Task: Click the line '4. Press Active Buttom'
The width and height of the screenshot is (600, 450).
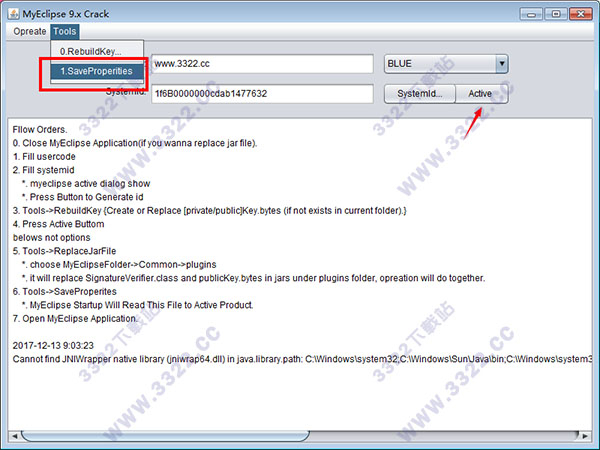Action: [x=58, y=224]
